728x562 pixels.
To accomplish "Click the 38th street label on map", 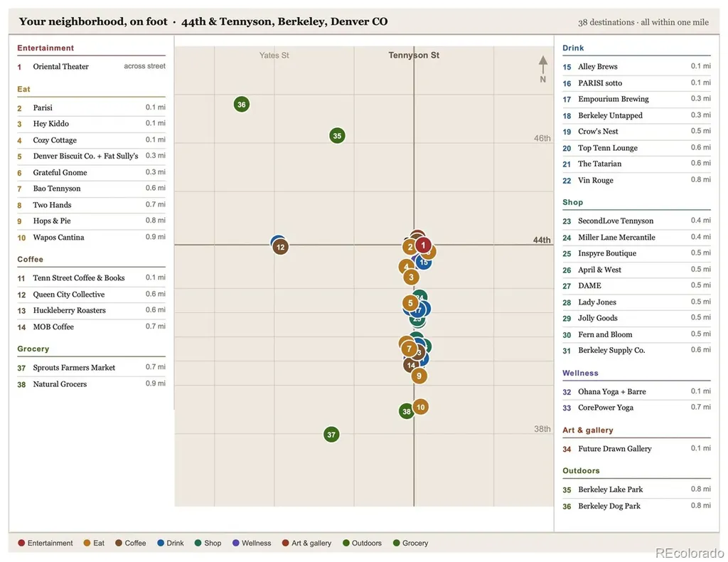I will click(x=542, y=429).
